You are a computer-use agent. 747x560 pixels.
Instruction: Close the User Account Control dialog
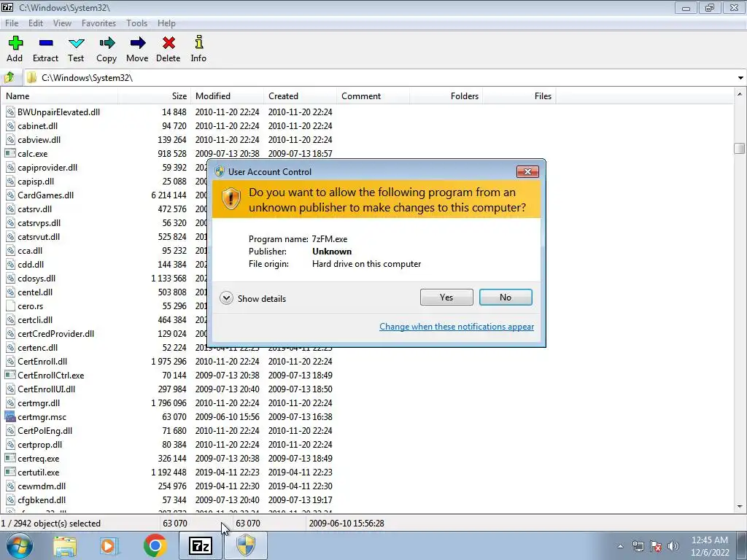[527, 172]
